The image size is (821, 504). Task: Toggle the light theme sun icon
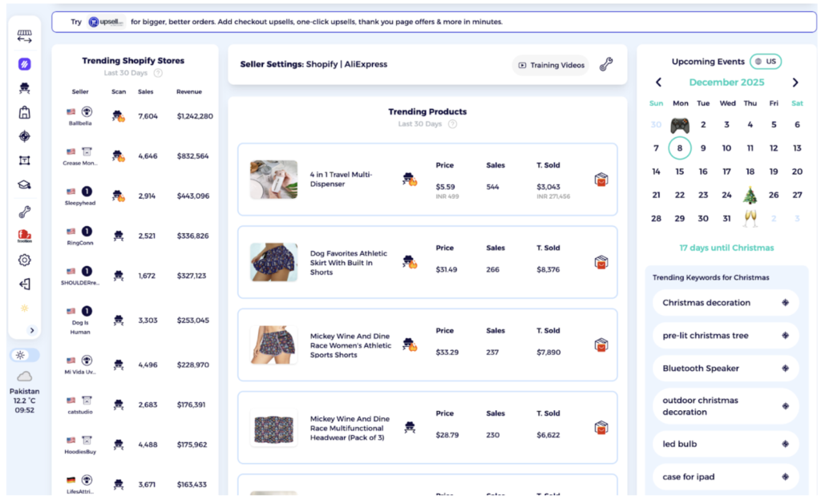point(24,353)
